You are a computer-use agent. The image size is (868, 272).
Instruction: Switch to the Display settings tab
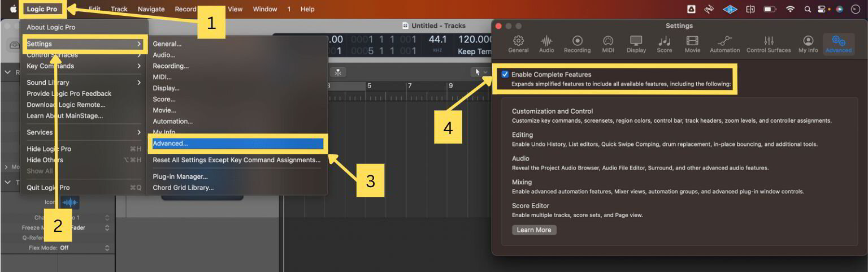(x=636, y=44)
